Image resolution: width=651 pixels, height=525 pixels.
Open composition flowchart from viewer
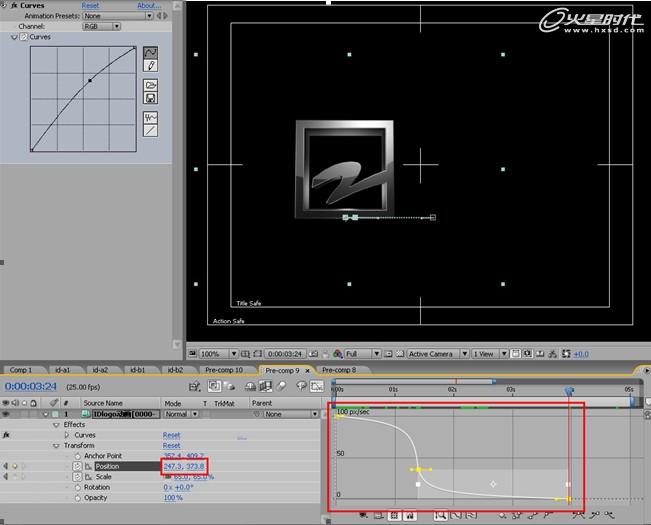(x=552, y=354)
